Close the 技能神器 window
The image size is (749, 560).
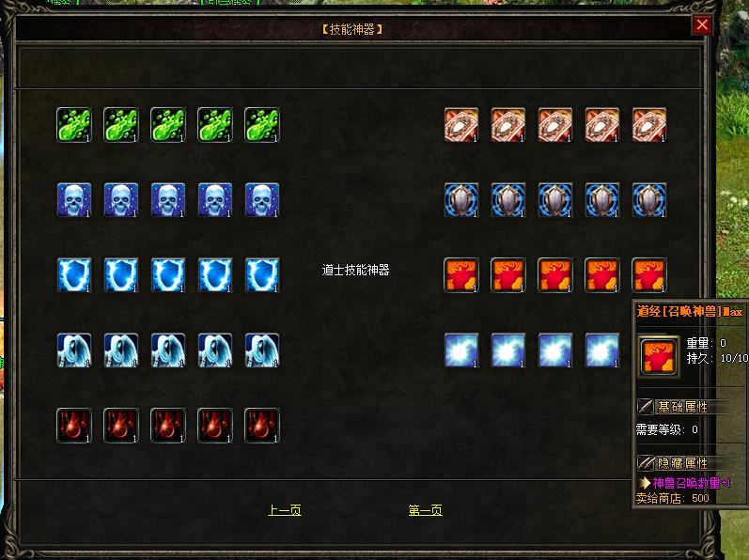[x=702, y=24]
